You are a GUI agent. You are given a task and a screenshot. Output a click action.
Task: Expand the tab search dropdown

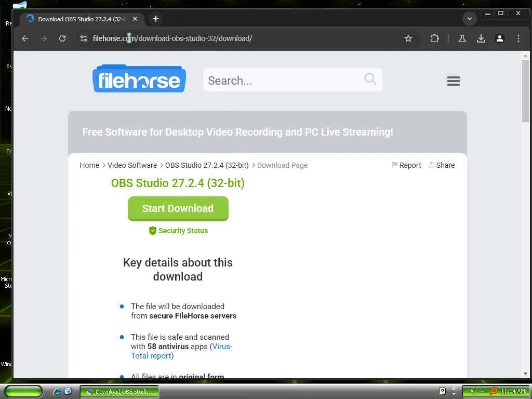click(x=470, y=19)
